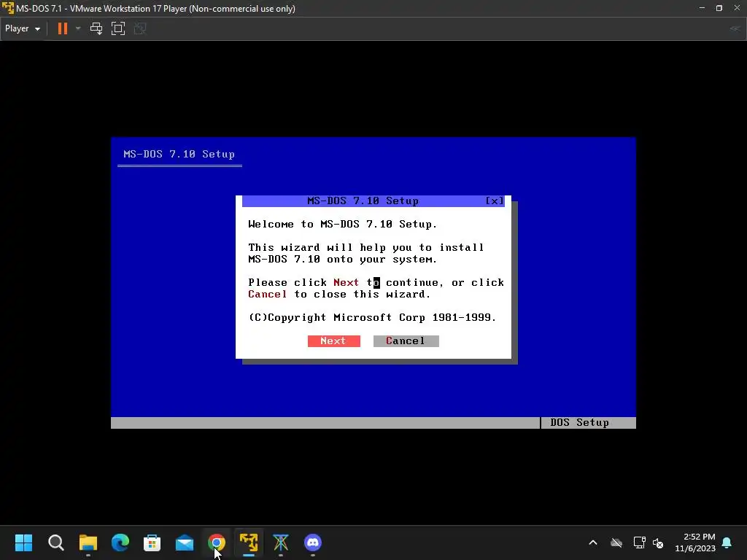Click the red 'Next' word in instructions
The image size is (747, 560).
coord(346,282)
